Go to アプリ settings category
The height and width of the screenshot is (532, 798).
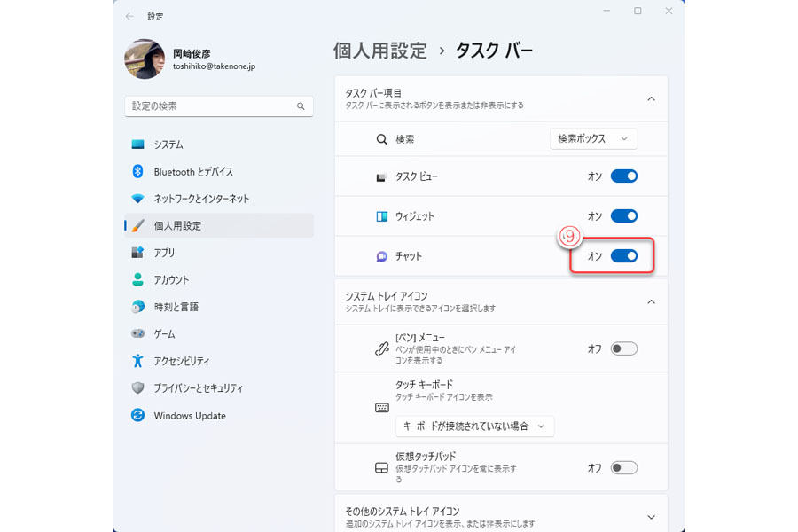click(219, 253)
